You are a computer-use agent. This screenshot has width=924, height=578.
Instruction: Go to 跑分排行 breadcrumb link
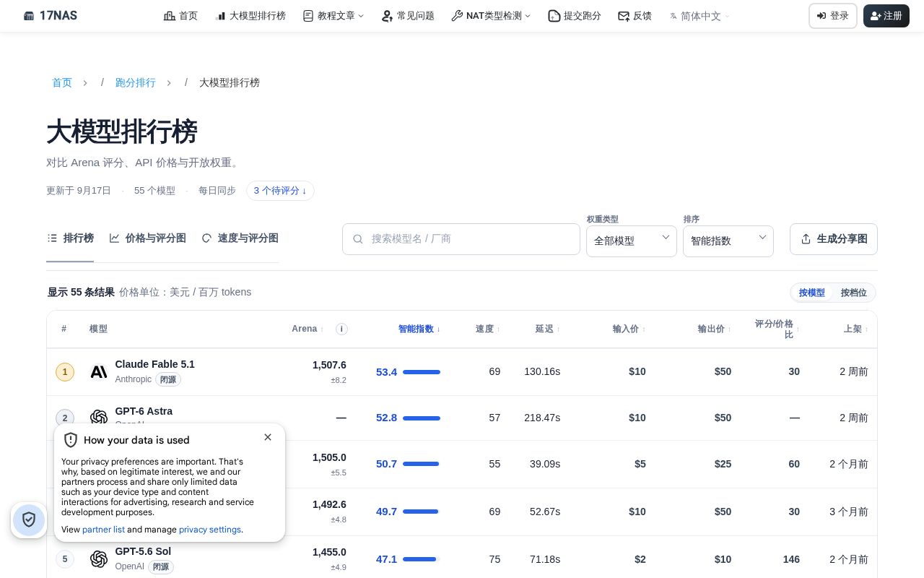pyautogui.click(x=136, y=82)
